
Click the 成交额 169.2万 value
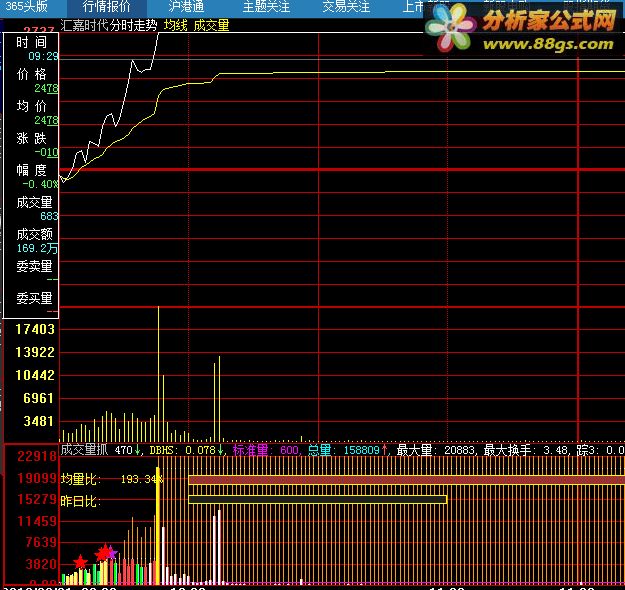pyautogui.click(x=37, y=248)
